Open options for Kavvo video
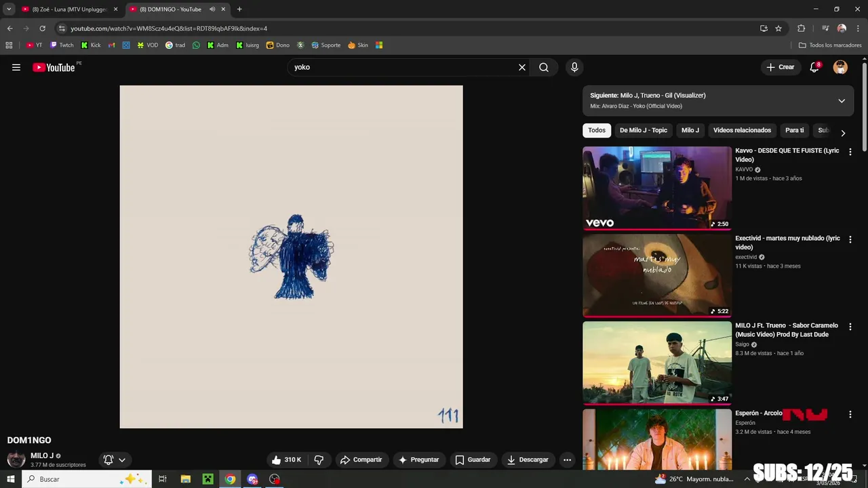Viewport: 868px width, 488px height. [850, 152]
